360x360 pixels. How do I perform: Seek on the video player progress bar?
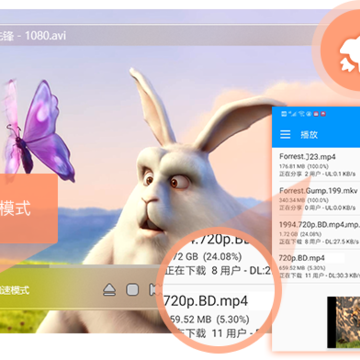pos(80,266)
